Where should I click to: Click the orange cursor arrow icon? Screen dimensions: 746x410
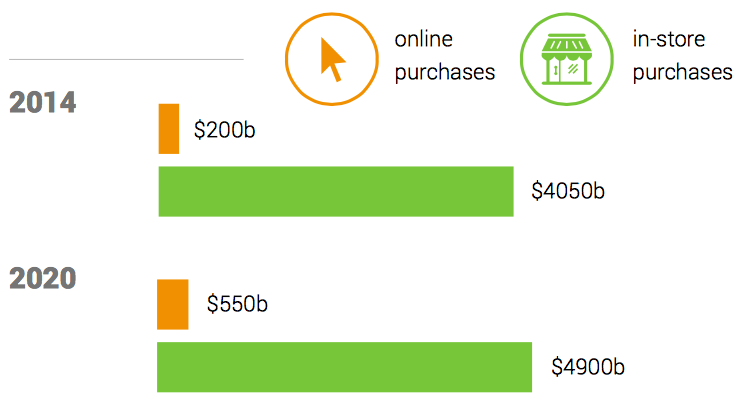pyautogui.click(x=332, y=60)
